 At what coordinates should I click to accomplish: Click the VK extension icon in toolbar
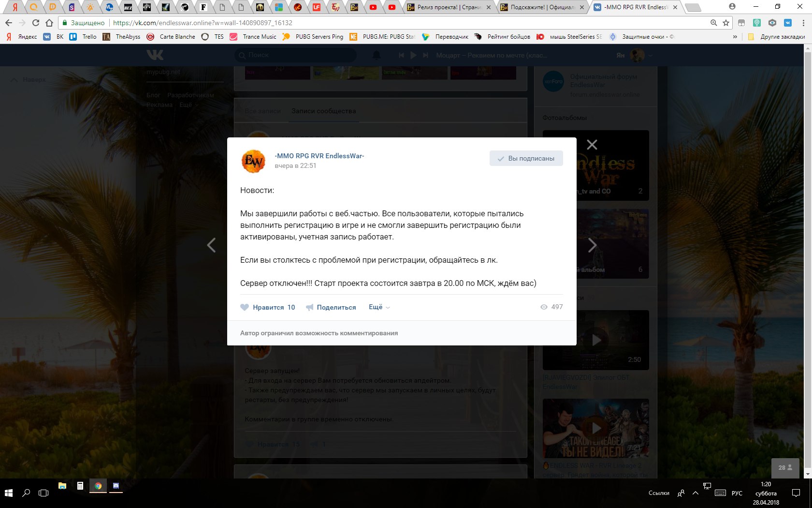pyautogui.click(x=788, y=23)
